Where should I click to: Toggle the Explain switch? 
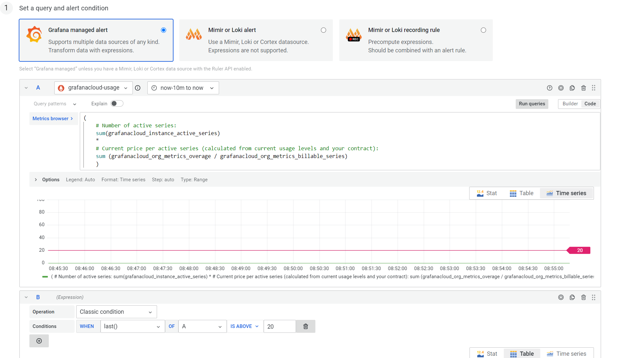(117, 103)
